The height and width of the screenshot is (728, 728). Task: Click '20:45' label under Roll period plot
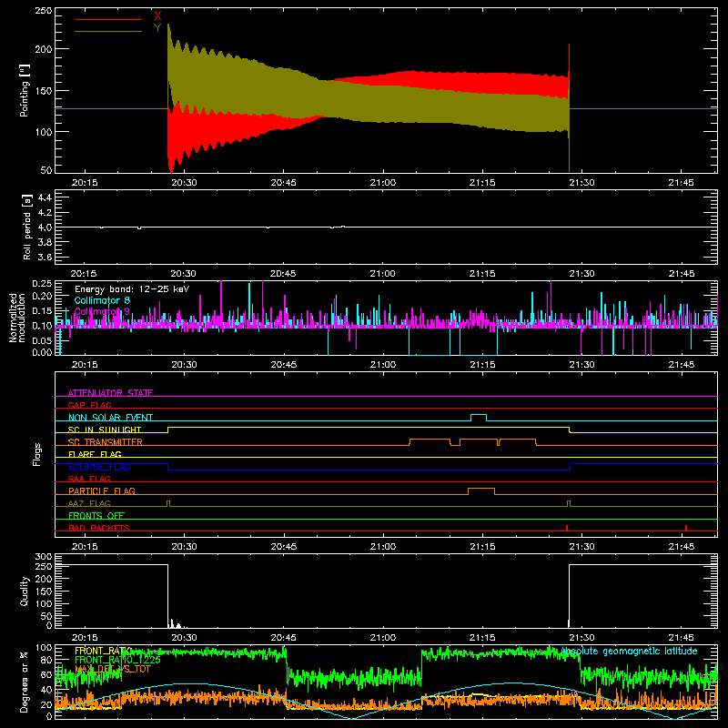point(283,274)
